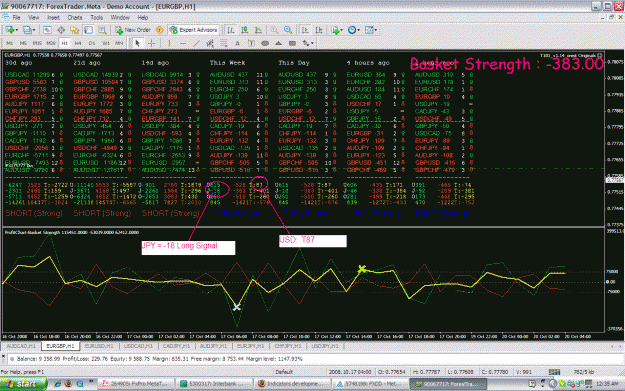The width and height of the screenshot is (625, 391).
Task: Switch timeframe to M15
Action: tap(37, 43)
